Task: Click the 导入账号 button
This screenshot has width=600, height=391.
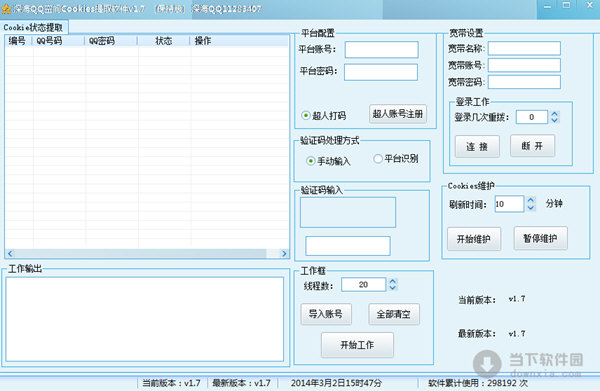Action: [x=326, y=314]
